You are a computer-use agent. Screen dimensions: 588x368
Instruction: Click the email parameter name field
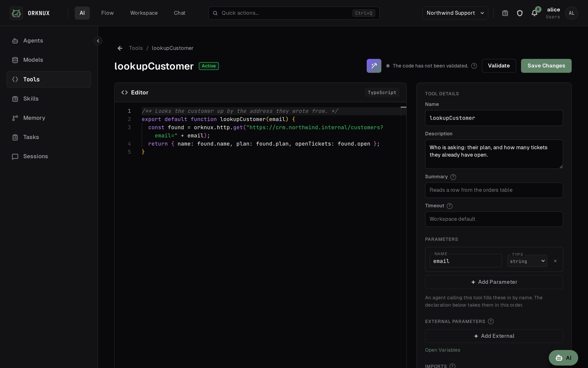click(466, 261)
